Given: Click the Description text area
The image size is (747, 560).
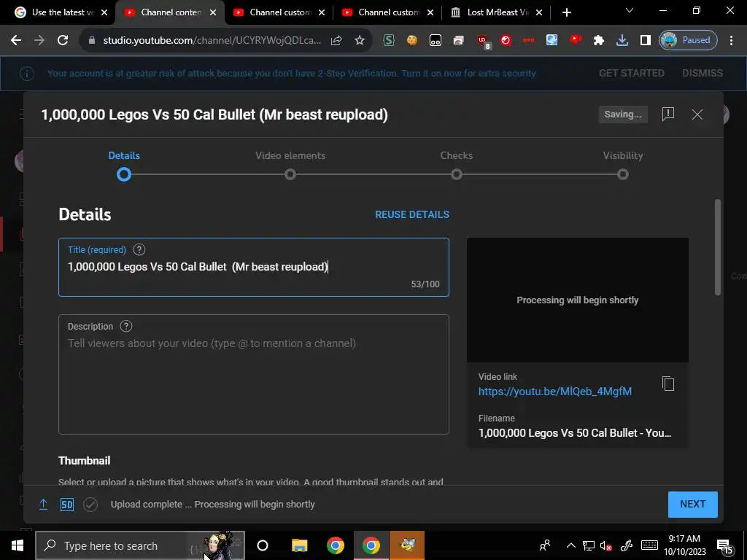Looking at the screenshot, I should coord(253,374).
